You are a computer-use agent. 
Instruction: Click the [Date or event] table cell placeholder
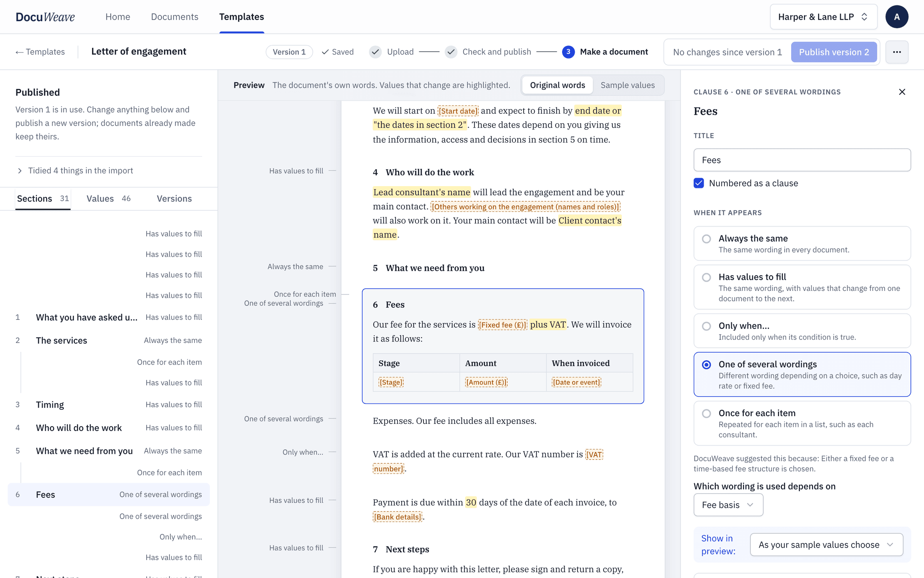(576, 382)
